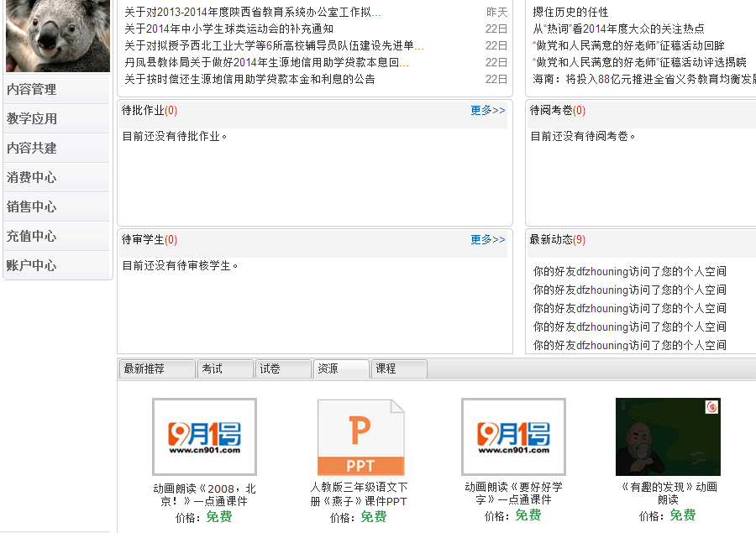Open the 有趣的发现 animation thumbnail
756x533 pixels.
click(x=668, y=436)
